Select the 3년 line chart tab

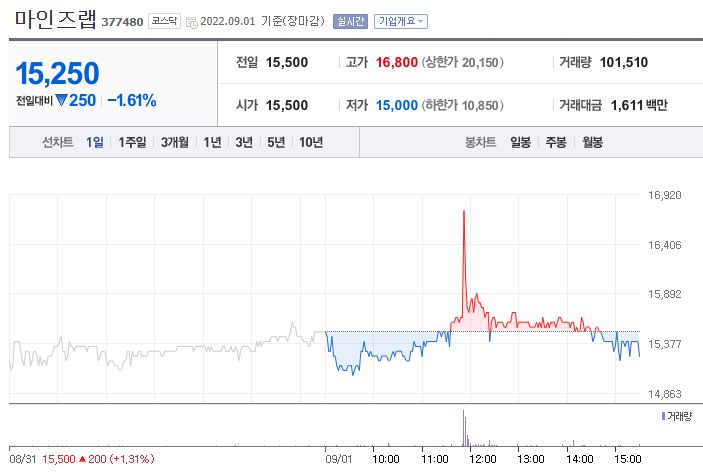244,143
